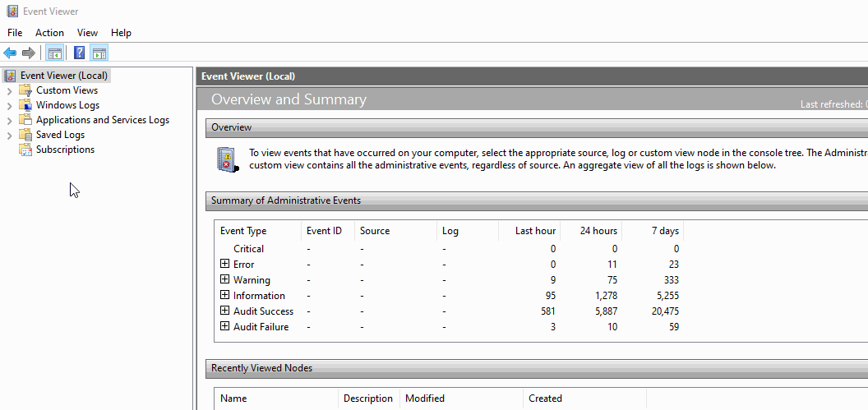Expand Applications and Services Logs node
868x410 pixels.
(x=9, y=121)
